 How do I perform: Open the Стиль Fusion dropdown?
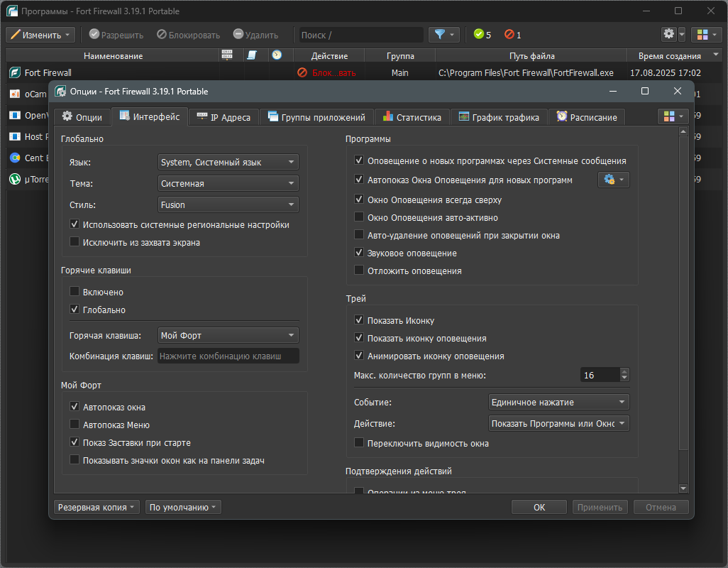(x=228, y=204)
